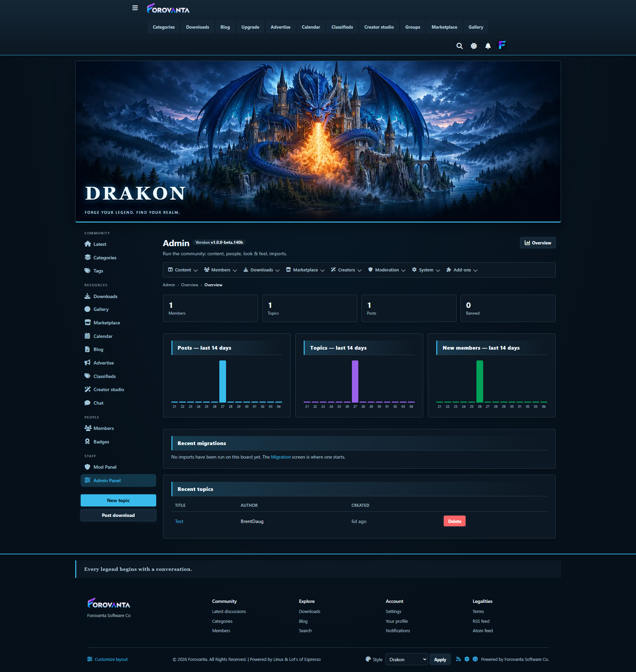Click the Terms link under Legalities
Screen dimensions: 636x672
pyautogui.click(x=478, y=611)
